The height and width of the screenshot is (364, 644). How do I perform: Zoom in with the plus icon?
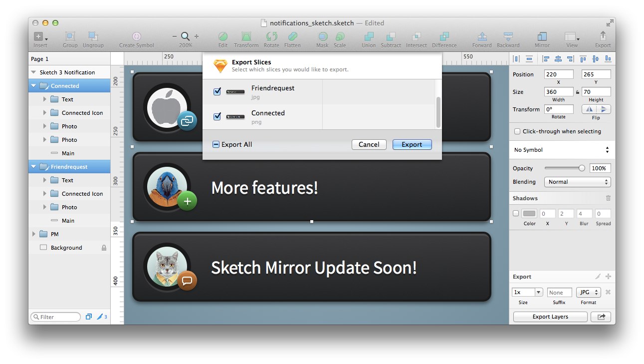coord(197,36)
